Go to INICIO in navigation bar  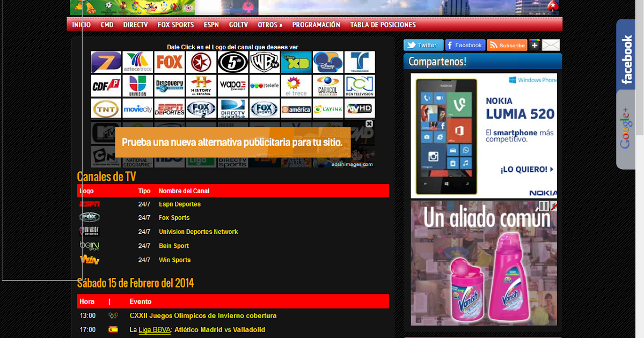coord(82,25)
